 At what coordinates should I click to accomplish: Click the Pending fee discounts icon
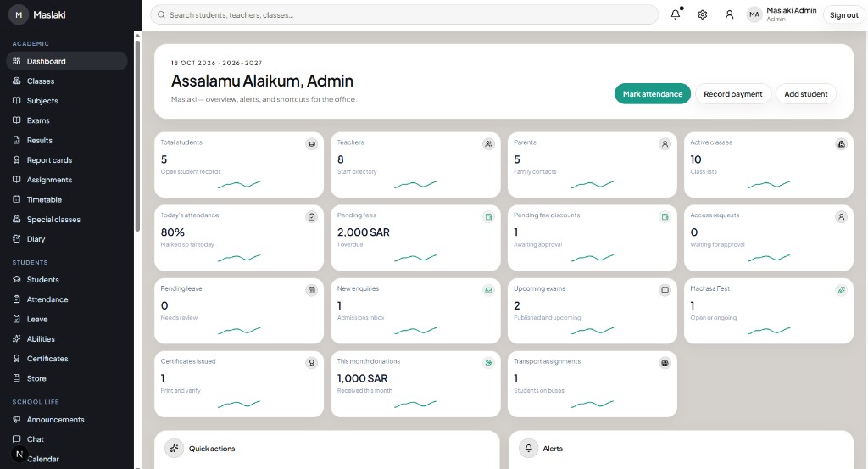pos(665,217)
